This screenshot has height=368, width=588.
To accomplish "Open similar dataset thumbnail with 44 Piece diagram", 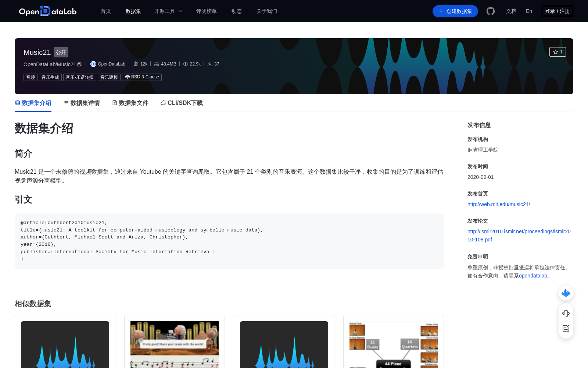I will 394,344.
